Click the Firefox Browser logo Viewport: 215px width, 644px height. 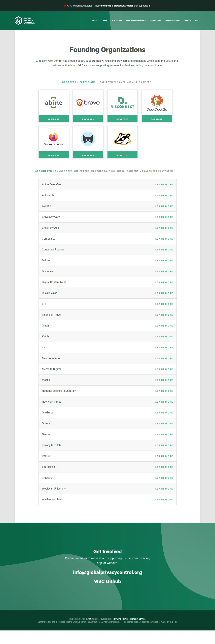click(x=54, y=139)
